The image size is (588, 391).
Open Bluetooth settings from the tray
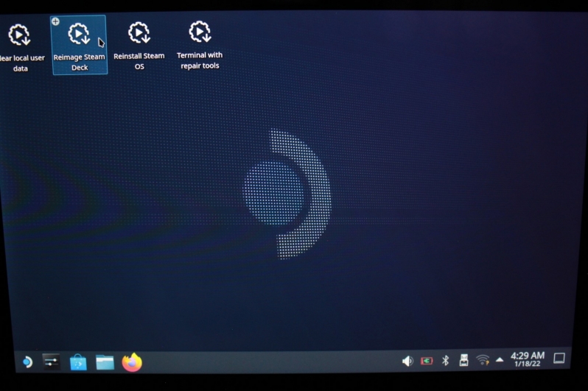[x=445, y=361]
